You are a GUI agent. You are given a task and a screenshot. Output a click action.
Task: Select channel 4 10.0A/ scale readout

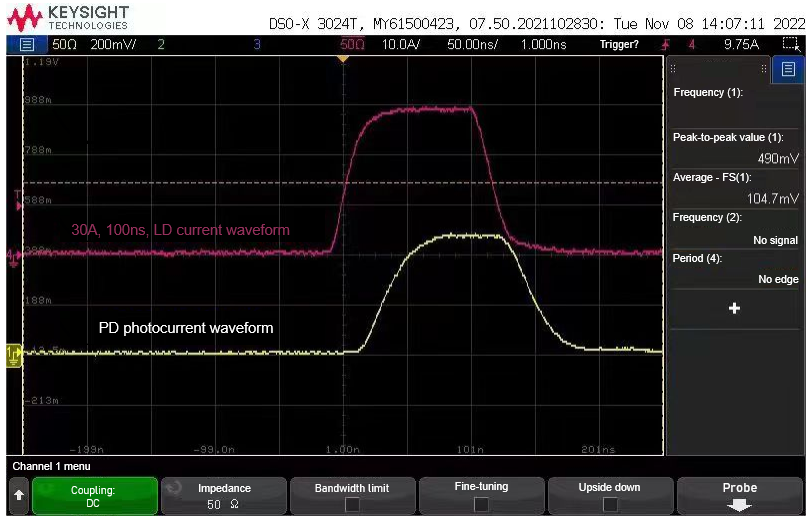pyautogui.click(x=401, y=44)
